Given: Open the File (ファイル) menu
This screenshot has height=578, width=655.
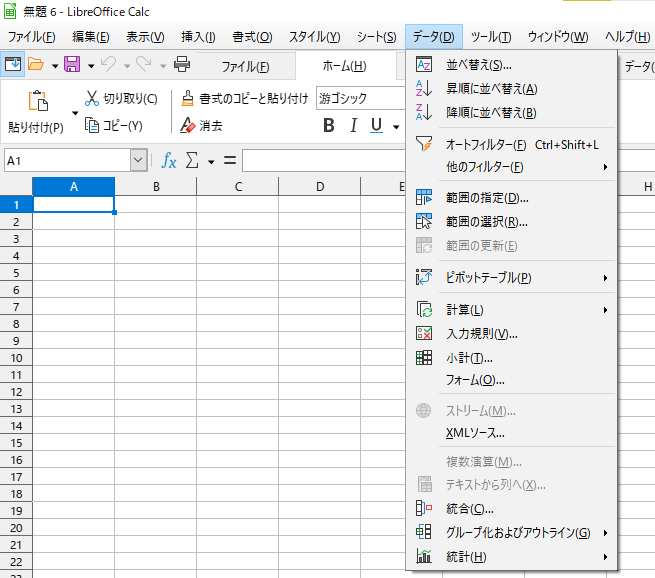Looking at the screenshot, I should tap(32, 37).
